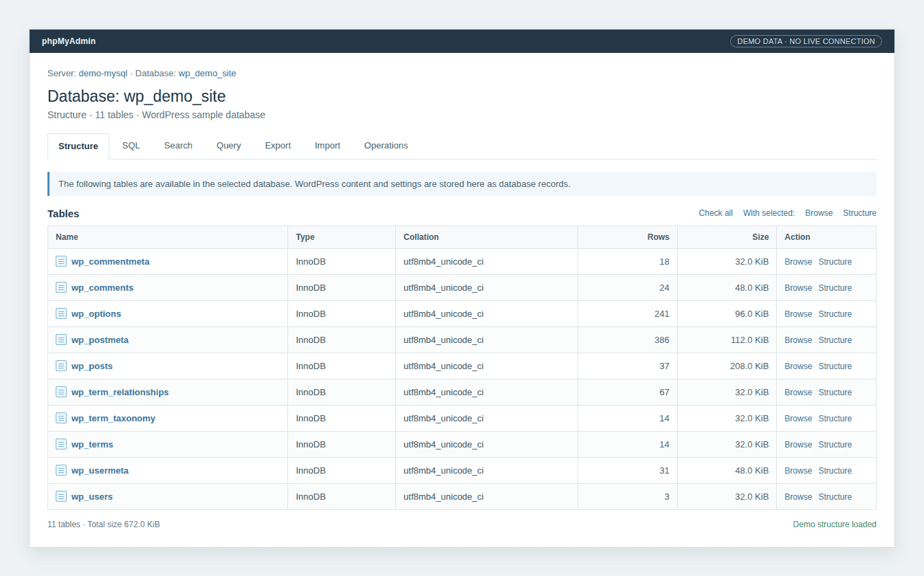Click the 386 rows value for wp_postmeta
This screenshot has height=576, width=924.
pos(661,340)
